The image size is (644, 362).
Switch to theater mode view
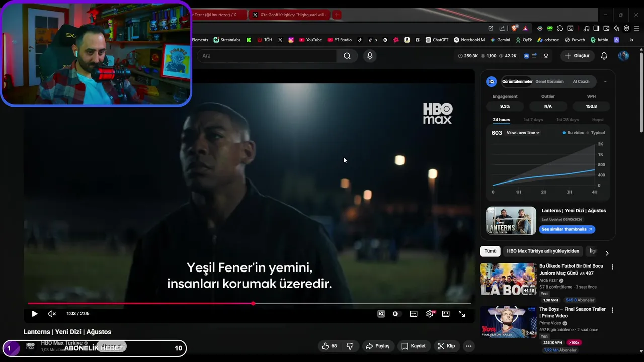pos(446,314)
